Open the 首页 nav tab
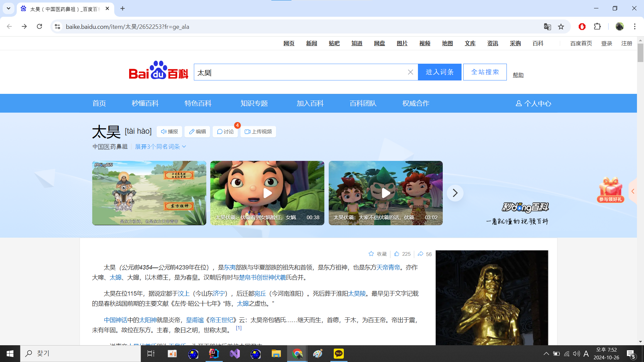Viewport: 644px width, 362px height. click(99, 104)
